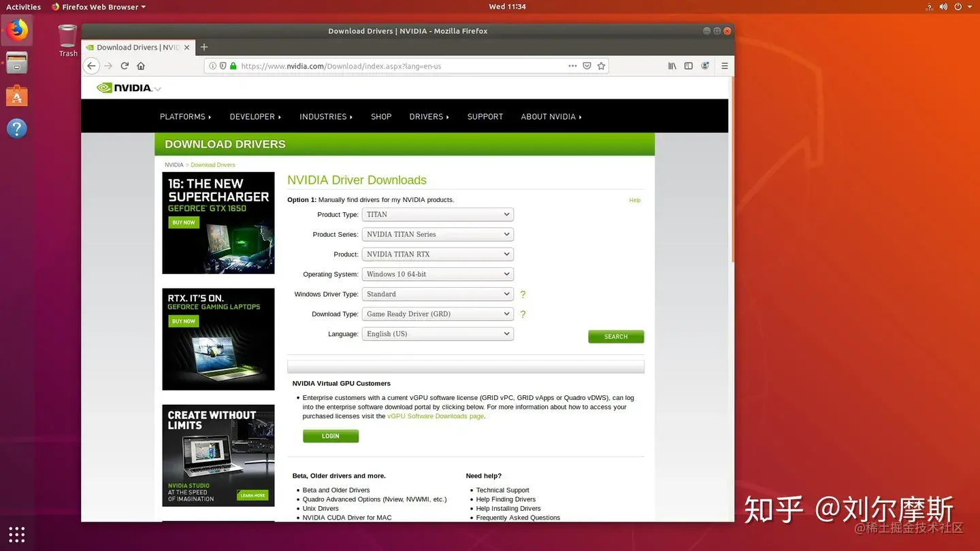Open the Firefox account icon
Screen dimensions: 980x551
(x=705, y=66)
